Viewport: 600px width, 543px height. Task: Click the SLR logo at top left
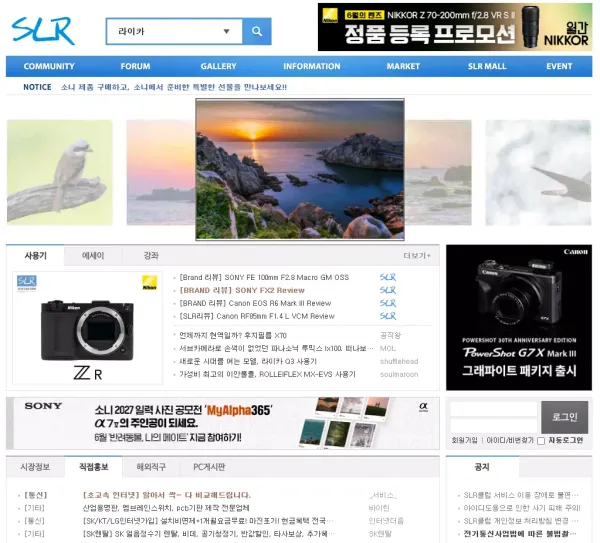[x=43, y=31]
